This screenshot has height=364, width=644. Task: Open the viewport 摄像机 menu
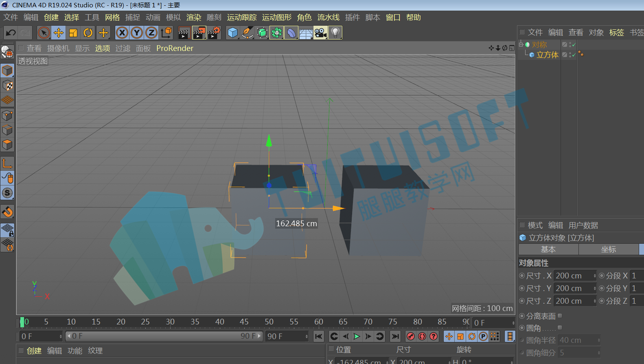tap(58, 49)
